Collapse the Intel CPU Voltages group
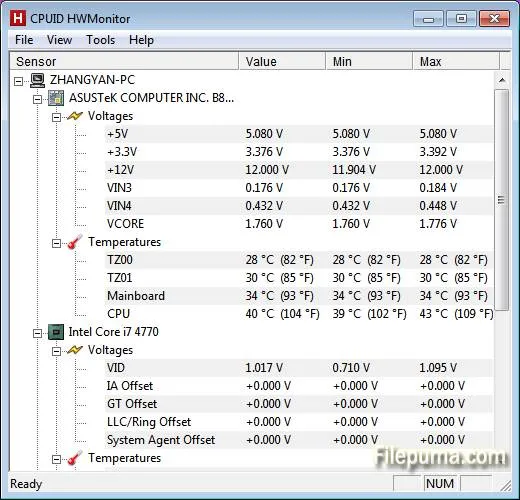Screen dimensions: 520x500 coord(56,351)
